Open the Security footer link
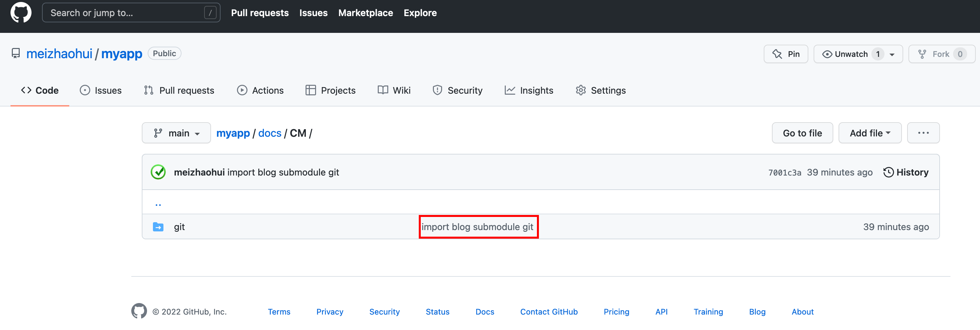The image size is (980, 330). 384,312
